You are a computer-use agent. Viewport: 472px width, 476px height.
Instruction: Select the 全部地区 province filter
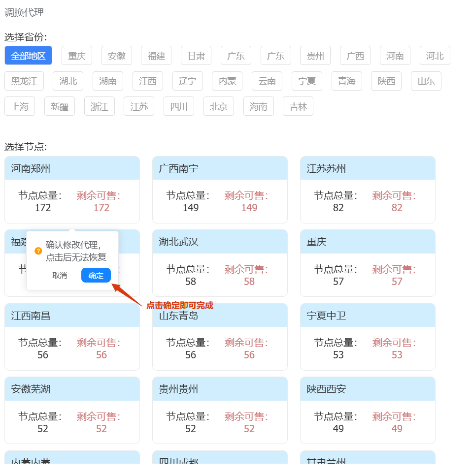coord(28,56)
